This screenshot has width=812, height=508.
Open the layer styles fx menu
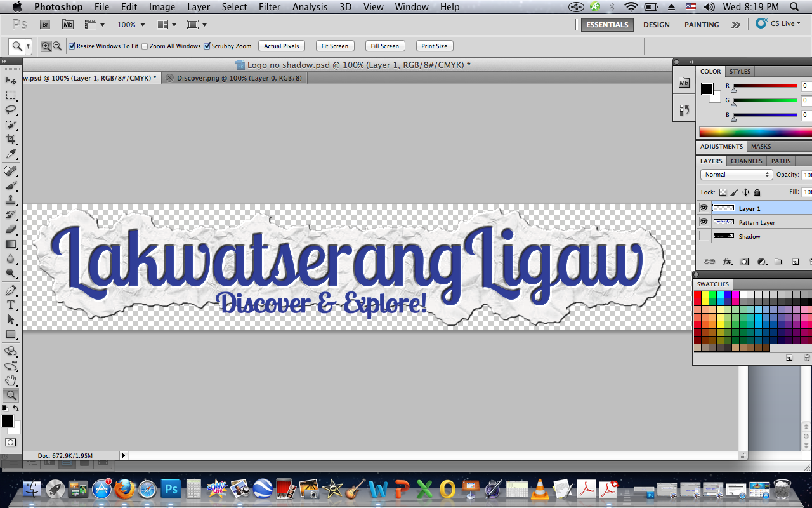(x=727, y=261)
